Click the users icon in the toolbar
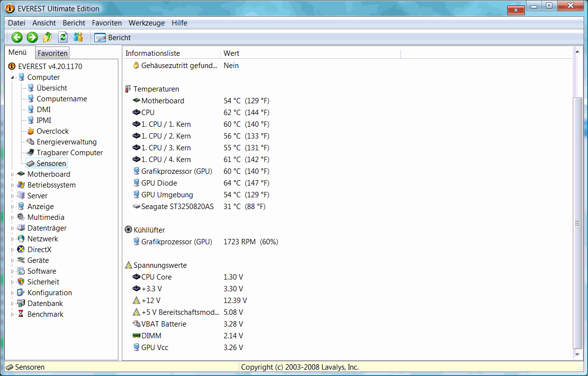This screenshot has width=588, height=376. point(78,37)
